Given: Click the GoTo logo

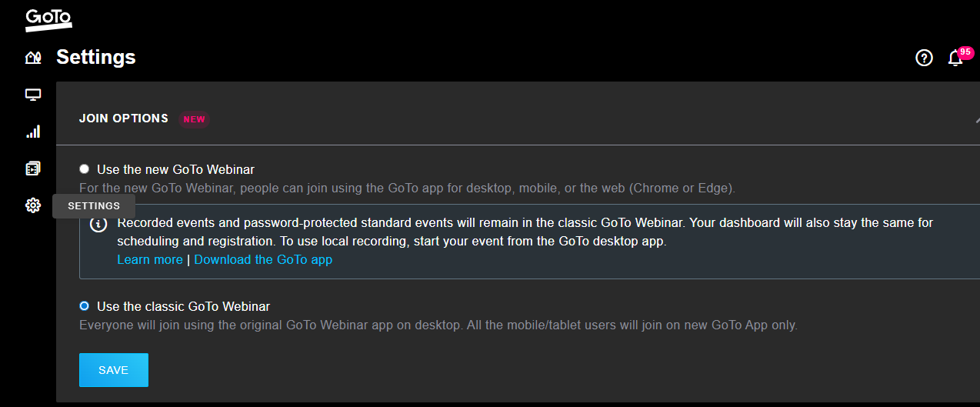Looking at the screenshot, I should coord(48,19).
